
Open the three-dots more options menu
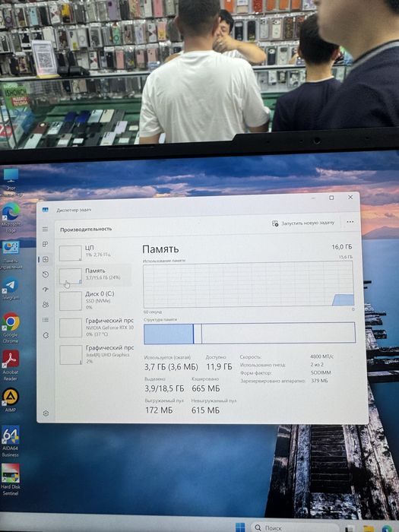pyautogui.click(x=350, y=222)
